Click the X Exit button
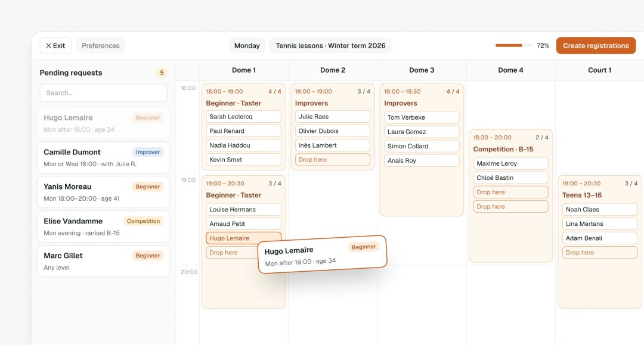Screen dimensions: 644x345 55,45
